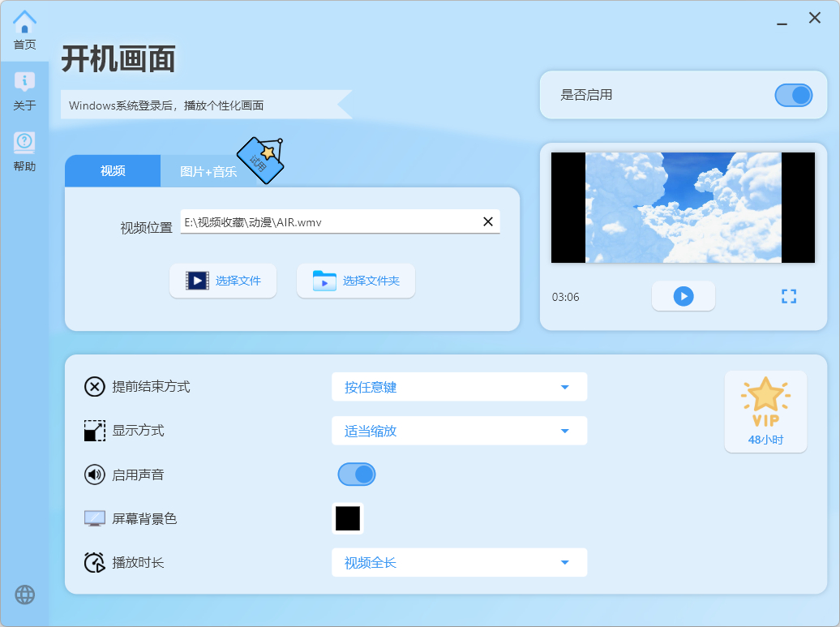Click the 选择文件夹 button

point(356,281)
